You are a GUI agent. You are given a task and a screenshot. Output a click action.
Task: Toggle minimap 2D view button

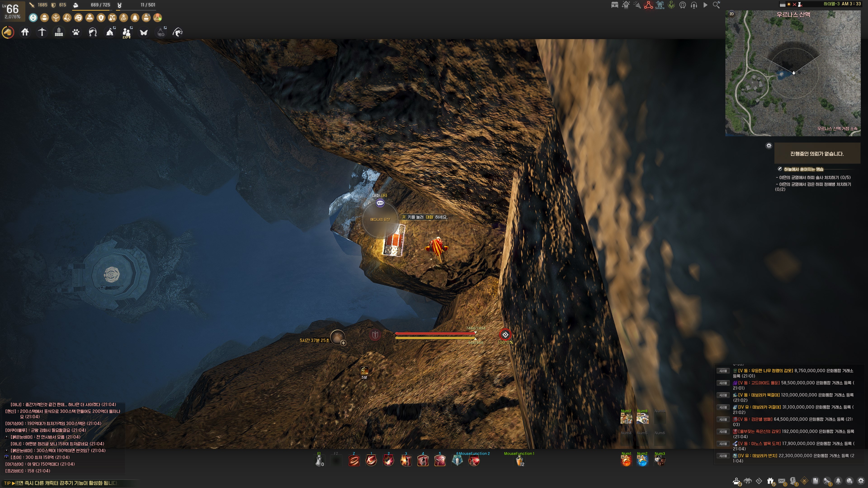tap(731, 14)
